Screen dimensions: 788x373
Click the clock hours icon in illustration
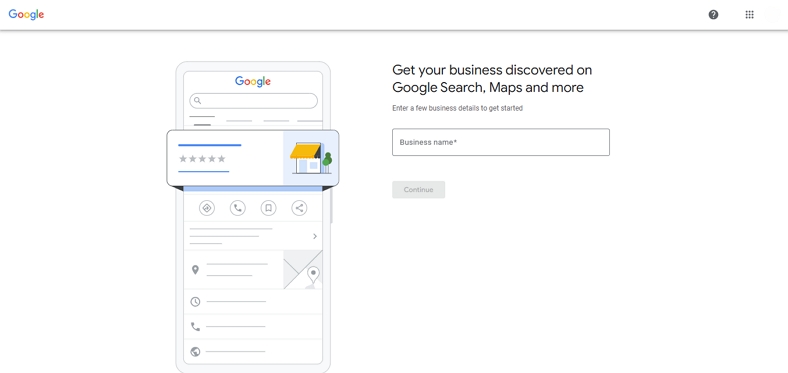coord(195,302)
